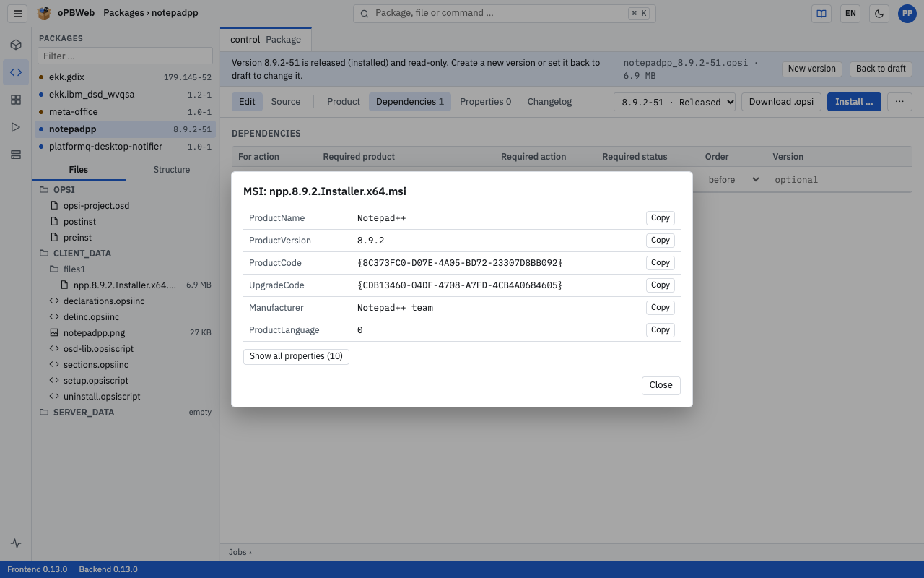Open the Properties 0 tab

pos(485,102)
